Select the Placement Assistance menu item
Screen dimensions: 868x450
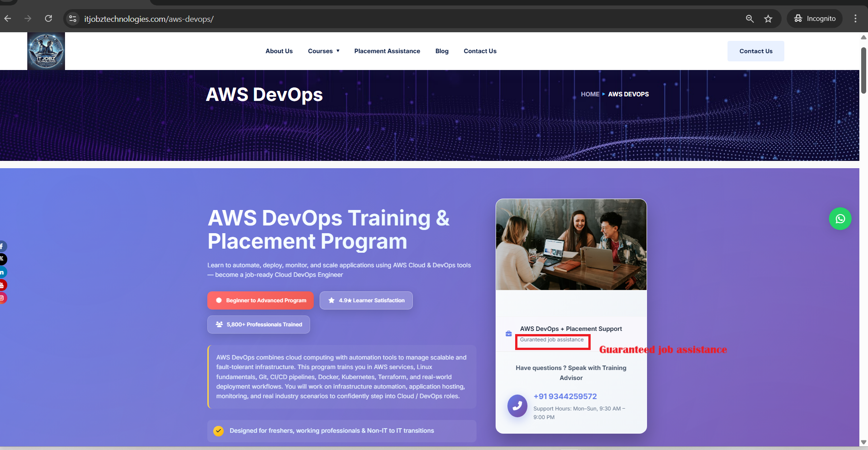[x=386, y=51]
